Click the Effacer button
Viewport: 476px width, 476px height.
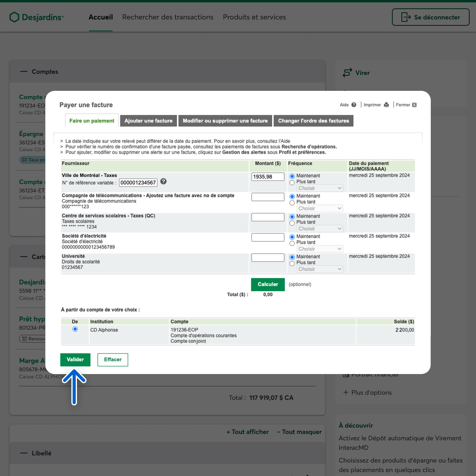[x=113, y=360]
